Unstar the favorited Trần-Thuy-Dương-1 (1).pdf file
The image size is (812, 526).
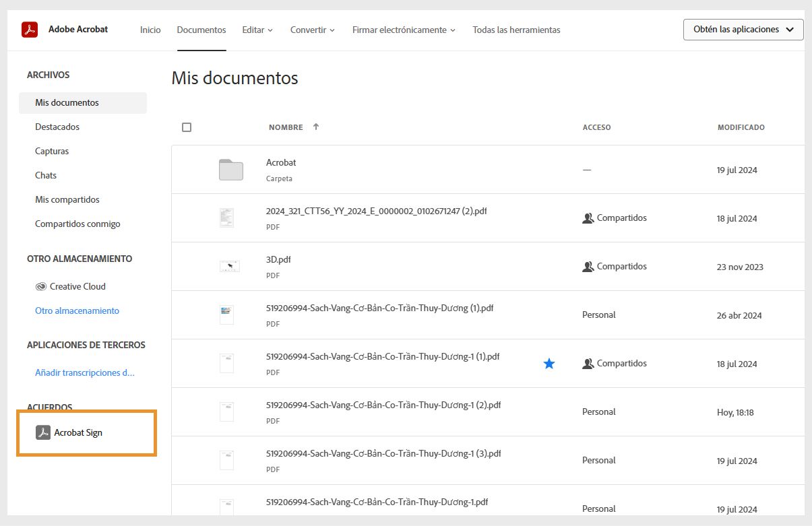pyautogui.click(x=549, y=363)
